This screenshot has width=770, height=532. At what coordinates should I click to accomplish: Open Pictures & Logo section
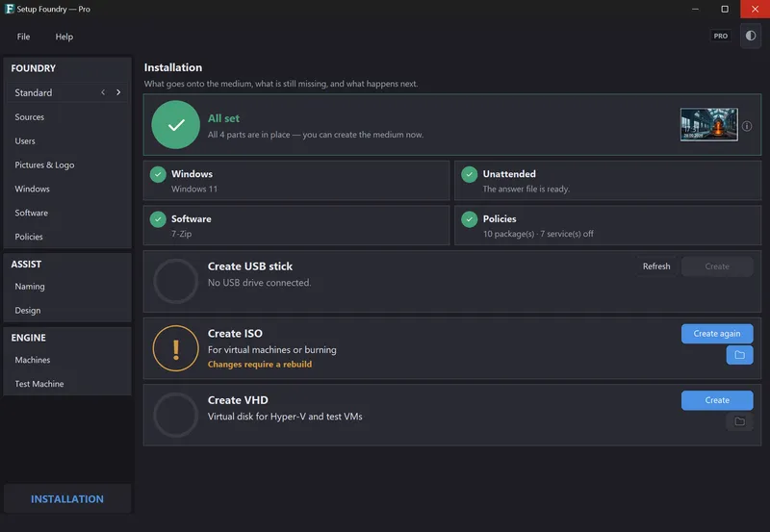[x=67, y=165]
